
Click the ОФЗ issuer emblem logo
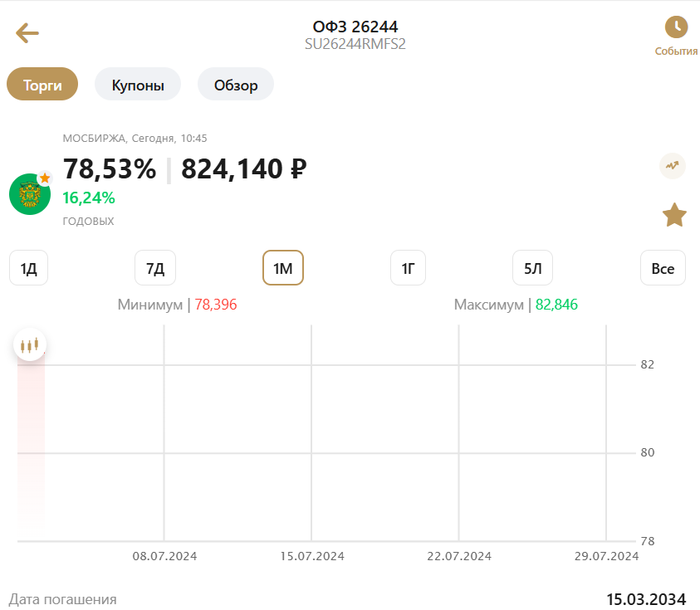(x=30, y=194)
